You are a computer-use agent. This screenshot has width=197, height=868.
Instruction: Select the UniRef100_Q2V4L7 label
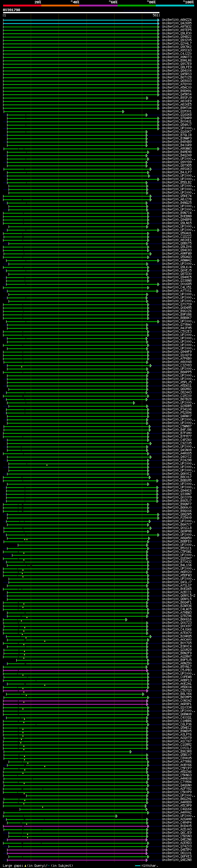(177, 43)
